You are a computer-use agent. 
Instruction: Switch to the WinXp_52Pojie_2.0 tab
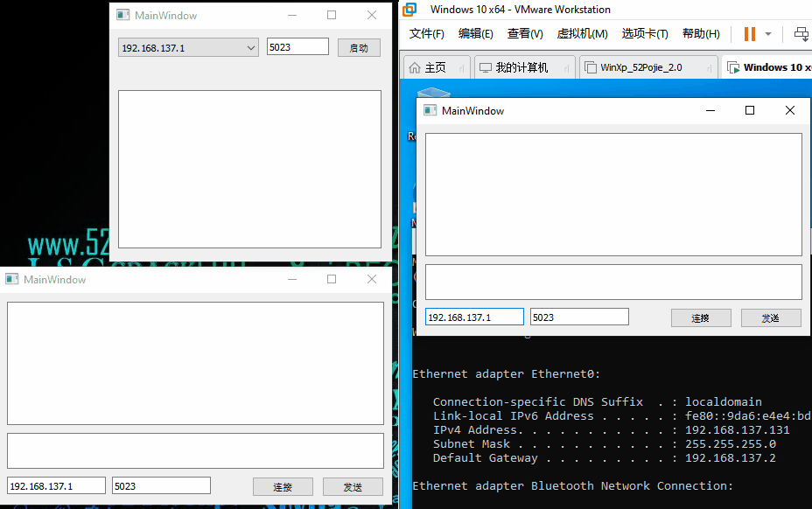pos(647,66)
